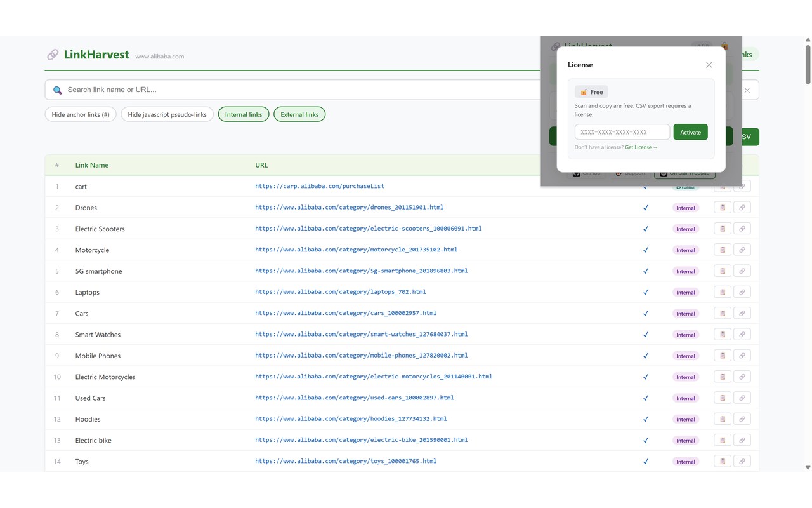Click the LinkHarvest chain logo icon
Image resolution: width=812 pixels, height=508 pixels.
click(53, 55)
